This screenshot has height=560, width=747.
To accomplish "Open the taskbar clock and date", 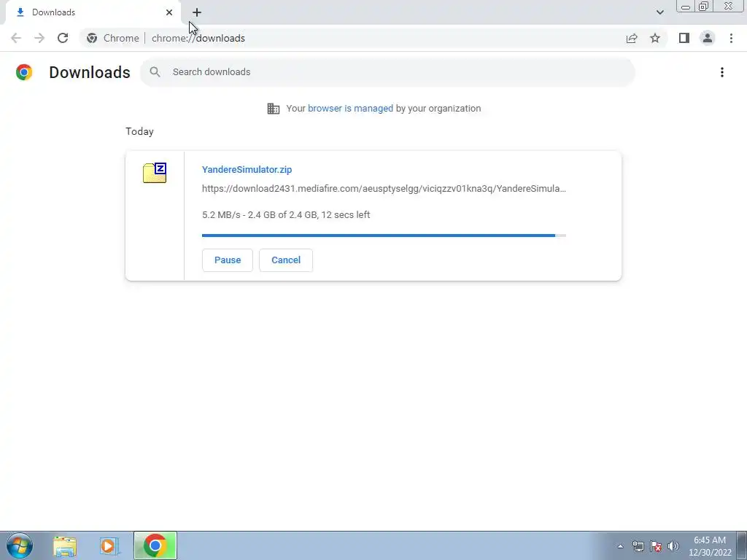I will [710, 546].
